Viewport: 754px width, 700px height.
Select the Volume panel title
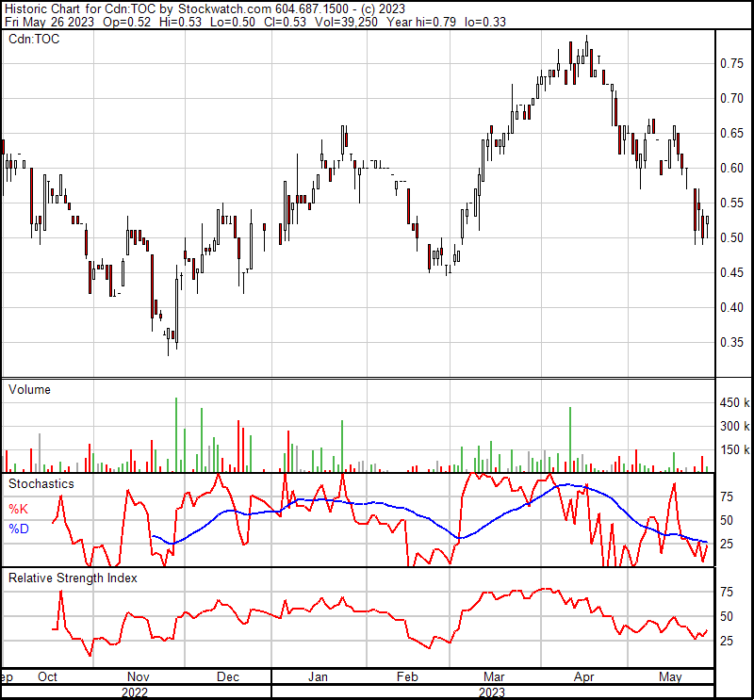[x=29, y=389]
